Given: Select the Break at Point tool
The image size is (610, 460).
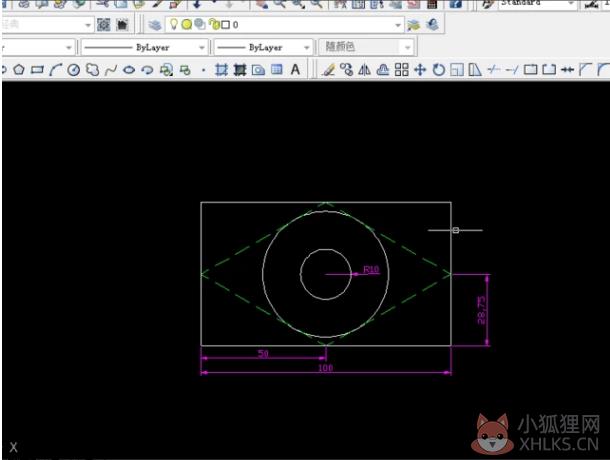Looking at the screenshot, I should click(x=531, y=70).
